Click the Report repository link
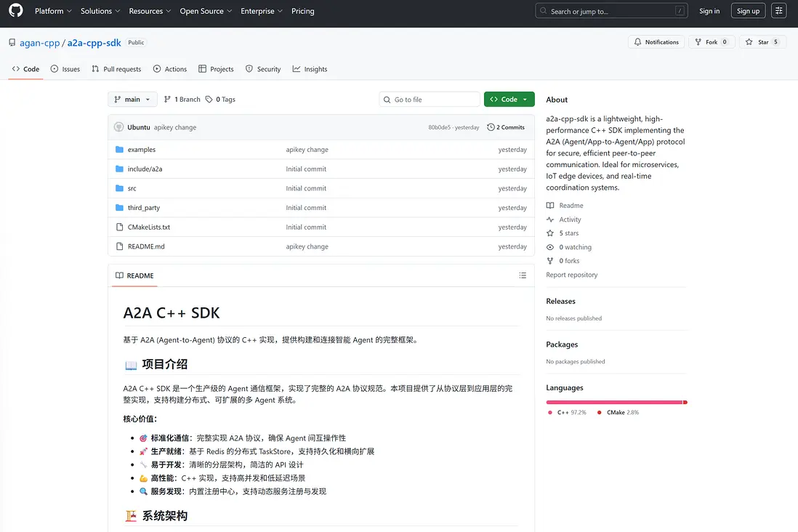 point(571,275)
